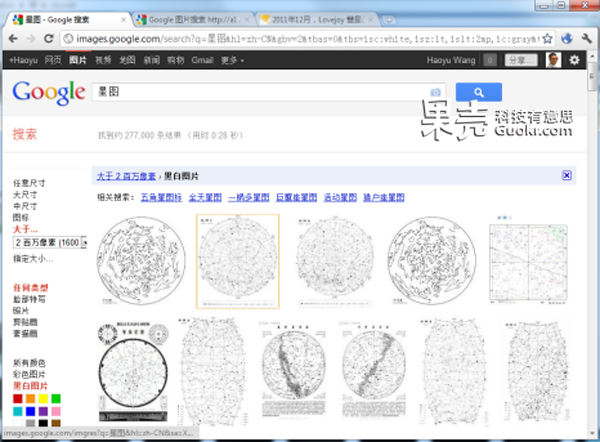This screenshot has width=600, height=442.
Task: Bookmark page with star icon
Action: [547, 39]
